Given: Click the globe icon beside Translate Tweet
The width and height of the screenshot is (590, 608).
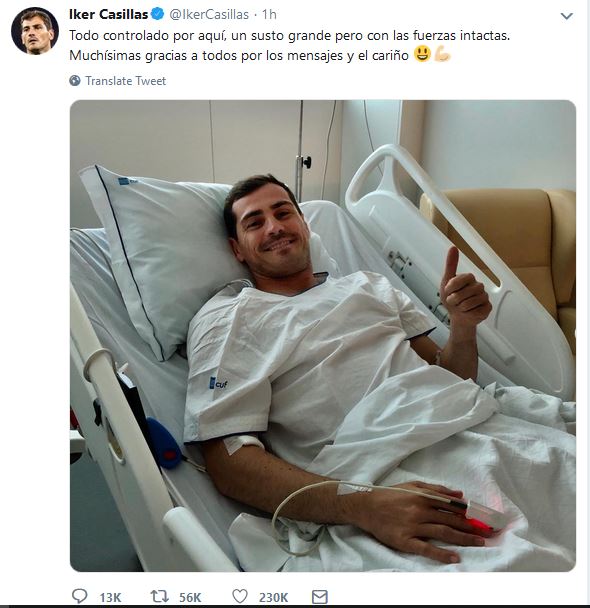Looking at the screenshot, I should [75, 81].
